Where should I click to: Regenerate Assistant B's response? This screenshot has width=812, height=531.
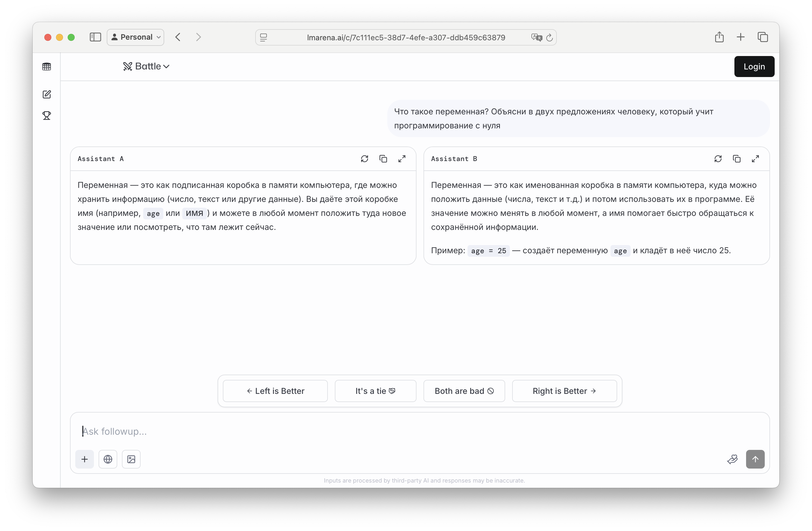[718, 159]
